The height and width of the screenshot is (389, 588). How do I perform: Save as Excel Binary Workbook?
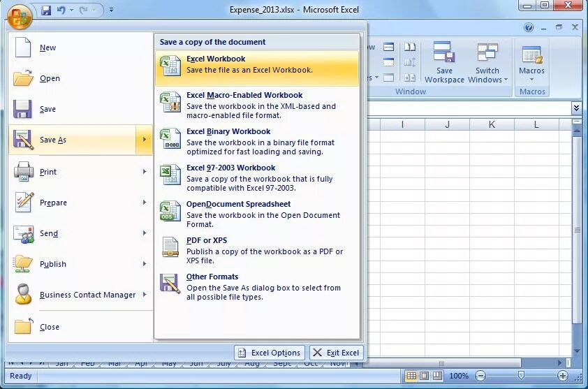[x=257, y=141]
